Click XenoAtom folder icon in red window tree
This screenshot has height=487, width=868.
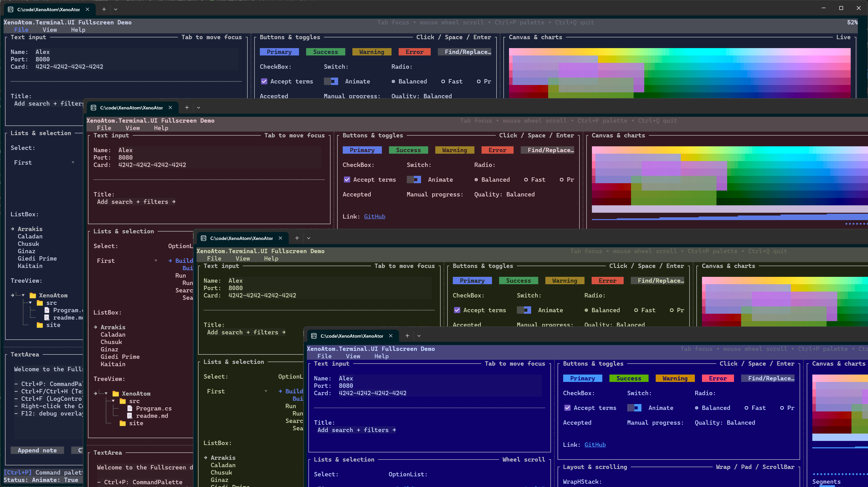point(116,394)
